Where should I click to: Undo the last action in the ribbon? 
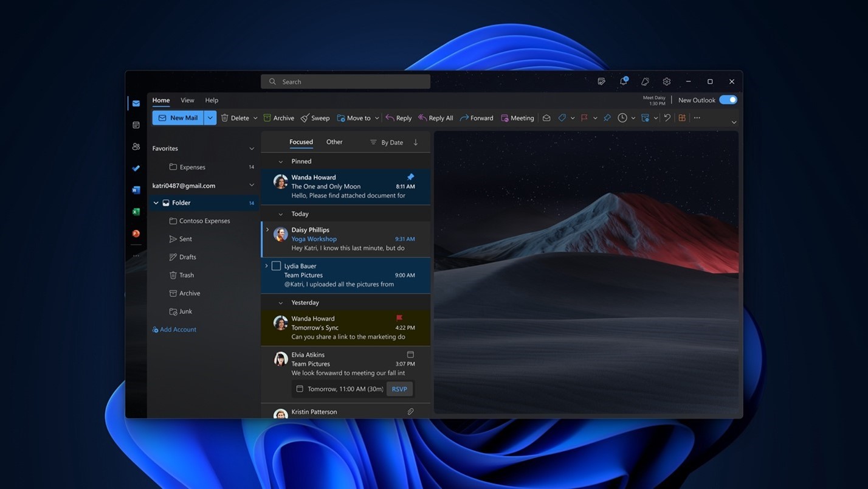point(667,117)
